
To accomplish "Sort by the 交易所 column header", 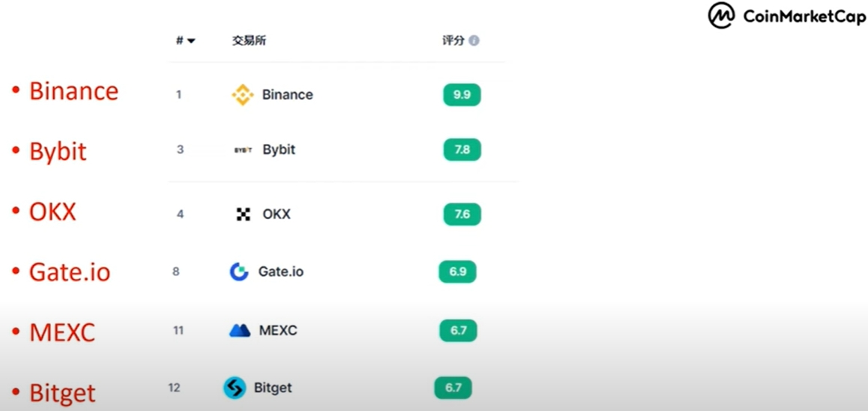I will point(249,41).
